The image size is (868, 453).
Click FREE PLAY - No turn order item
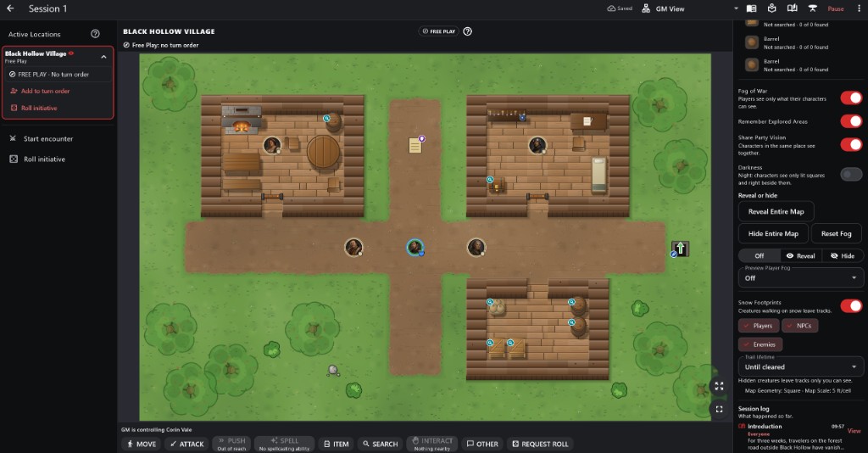58,74
